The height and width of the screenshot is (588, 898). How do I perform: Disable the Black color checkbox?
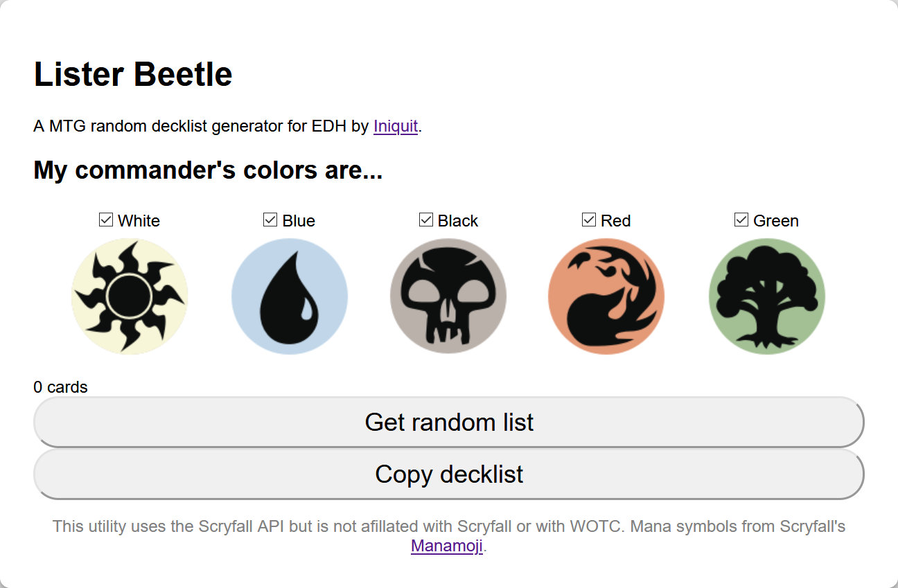tap(426, 220)
